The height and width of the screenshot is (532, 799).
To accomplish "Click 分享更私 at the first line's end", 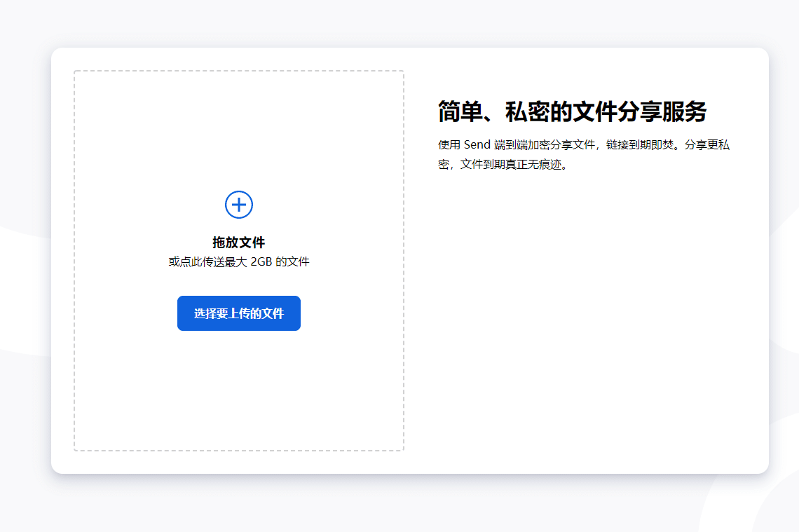I will (707, 145).
